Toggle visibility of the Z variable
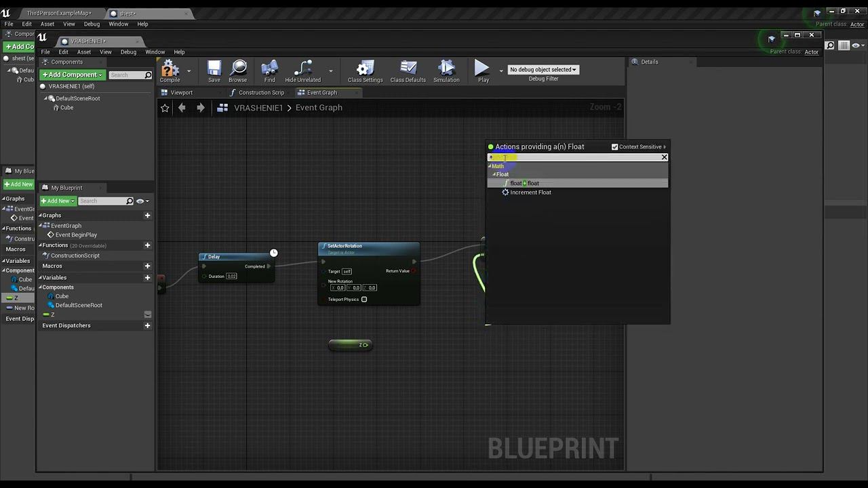The width and height of the screenshot is (868, 488). coord(148,314)
